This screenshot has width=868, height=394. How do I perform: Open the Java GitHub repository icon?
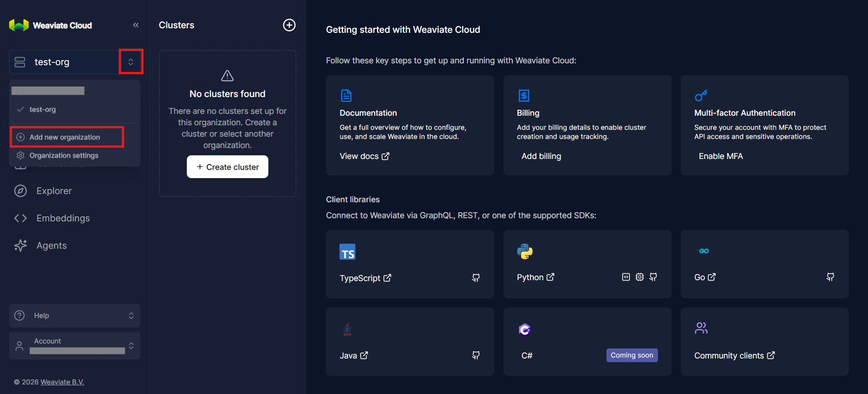point(476,355)
